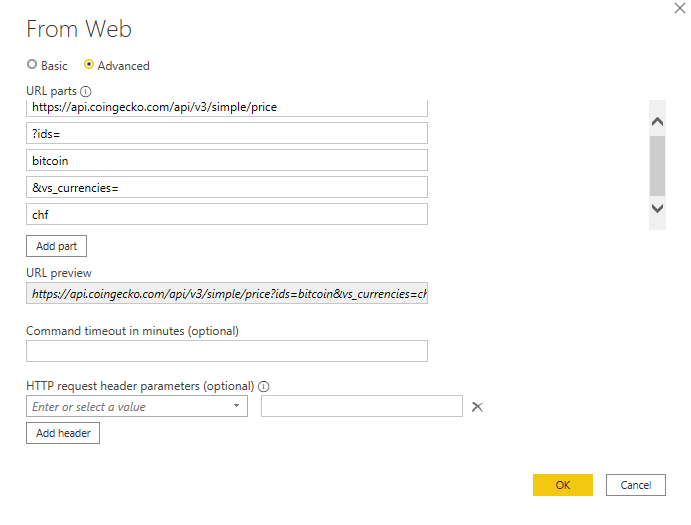Select the Basic radio option

coord(32,65)
